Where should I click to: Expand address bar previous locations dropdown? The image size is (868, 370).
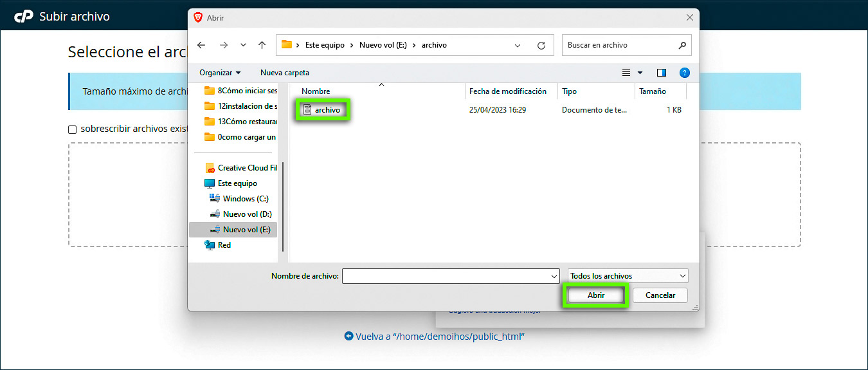click(518, 45)
